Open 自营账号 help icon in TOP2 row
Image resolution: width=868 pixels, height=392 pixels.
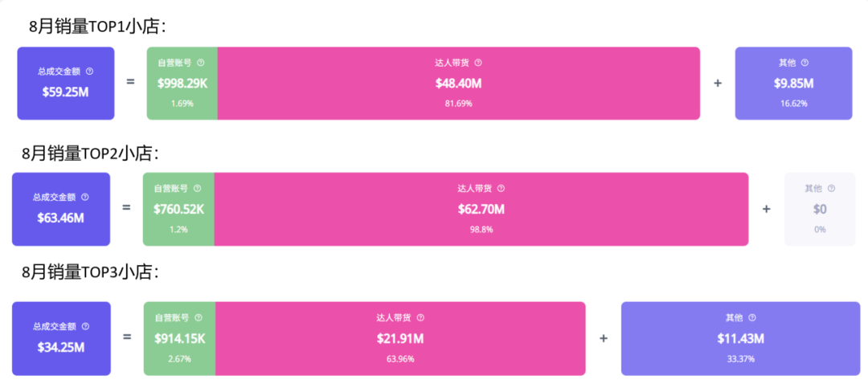pos(197,189)
